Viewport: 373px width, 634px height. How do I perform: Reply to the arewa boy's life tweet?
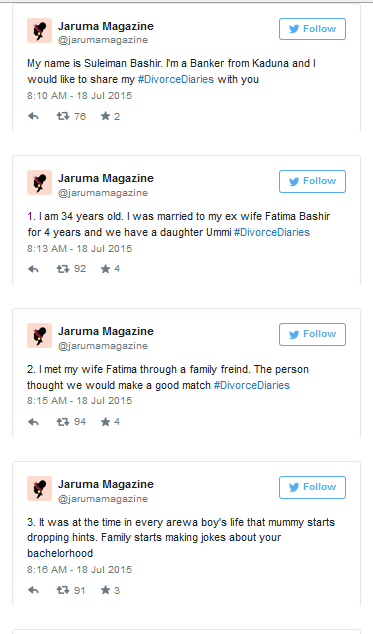pos(33,590)
